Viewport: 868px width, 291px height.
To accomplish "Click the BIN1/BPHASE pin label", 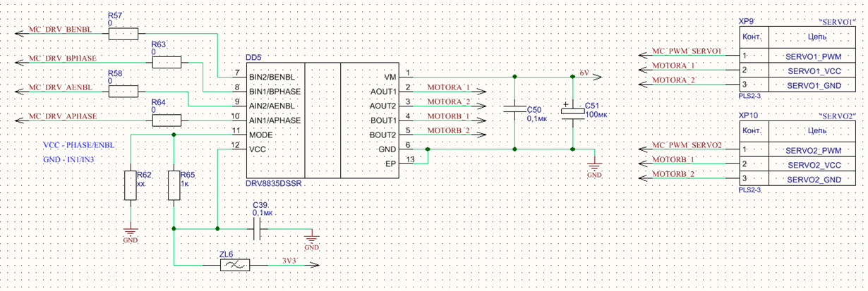I will pyautogui.click(x=275, y=91).
